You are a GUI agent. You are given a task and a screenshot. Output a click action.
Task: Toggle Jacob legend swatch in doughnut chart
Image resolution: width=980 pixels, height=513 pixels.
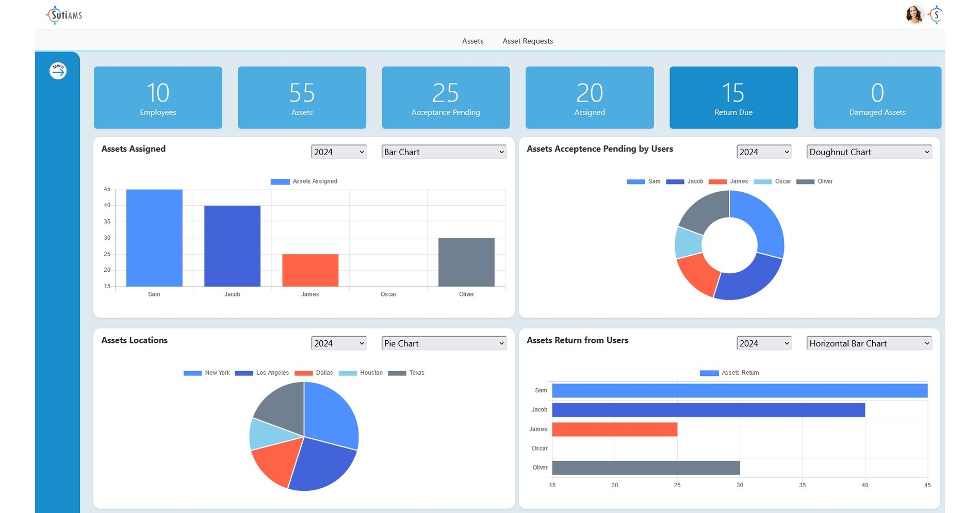point(675,181)
